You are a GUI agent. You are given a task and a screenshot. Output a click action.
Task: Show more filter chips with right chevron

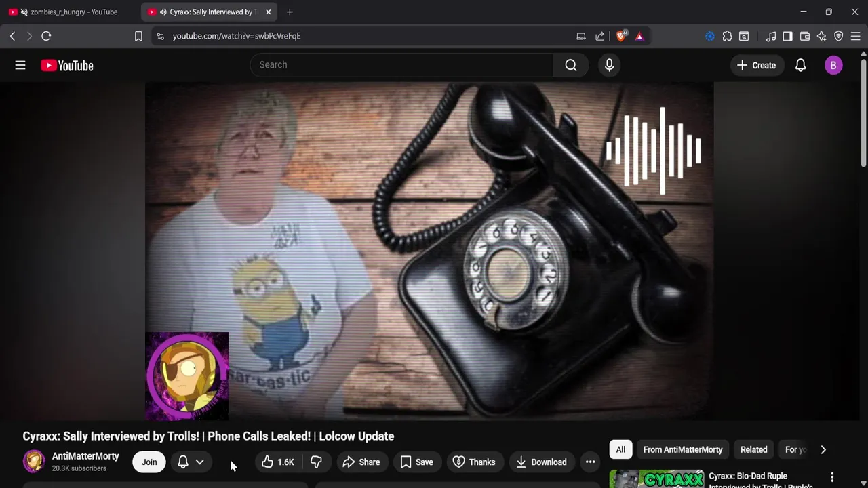point(823,449)
